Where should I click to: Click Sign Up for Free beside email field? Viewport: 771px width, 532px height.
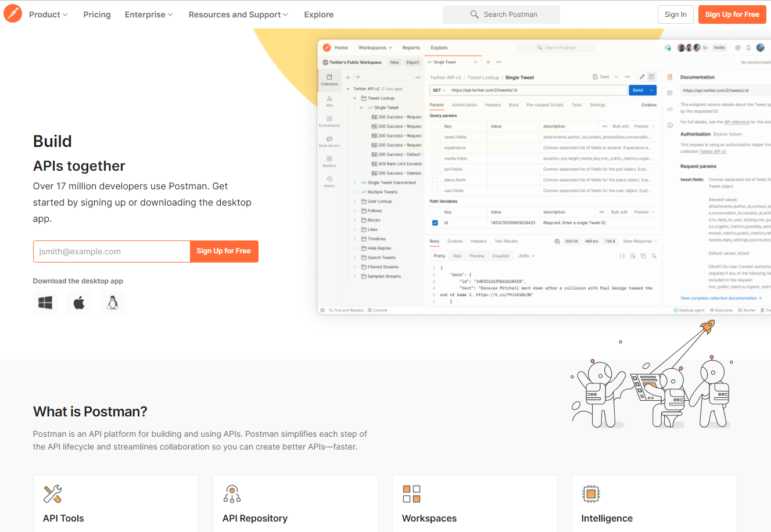click(x=224, y=251)
